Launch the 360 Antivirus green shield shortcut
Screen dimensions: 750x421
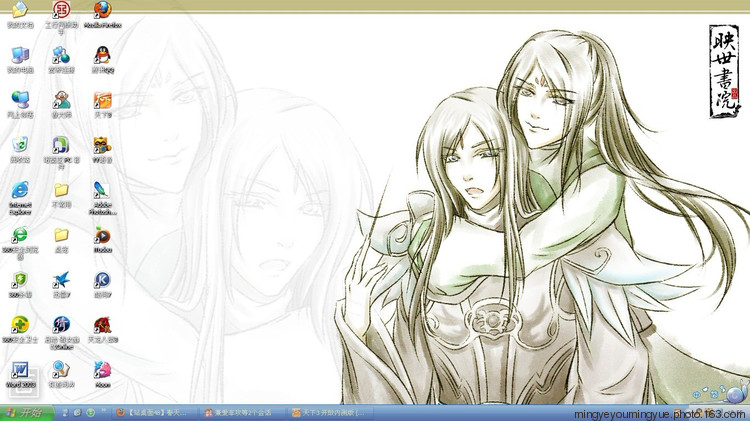coord(20,280)
